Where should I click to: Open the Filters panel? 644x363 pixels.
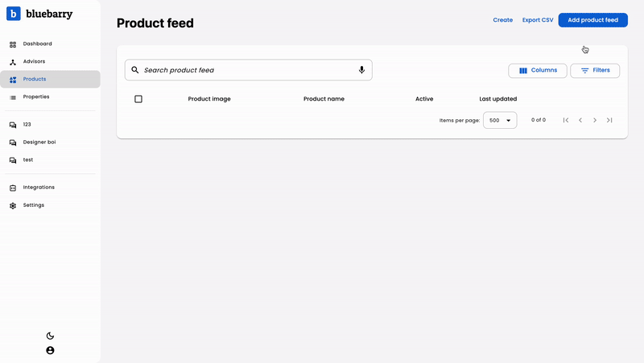click(595, 71)
